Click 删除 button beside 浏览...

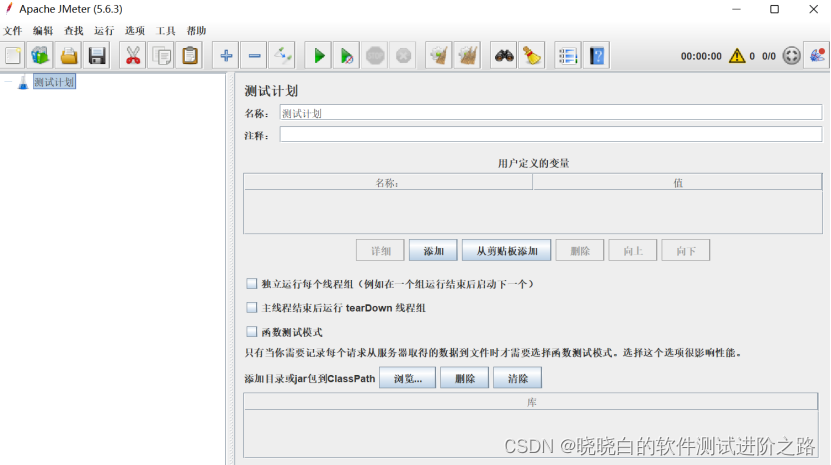464,378
